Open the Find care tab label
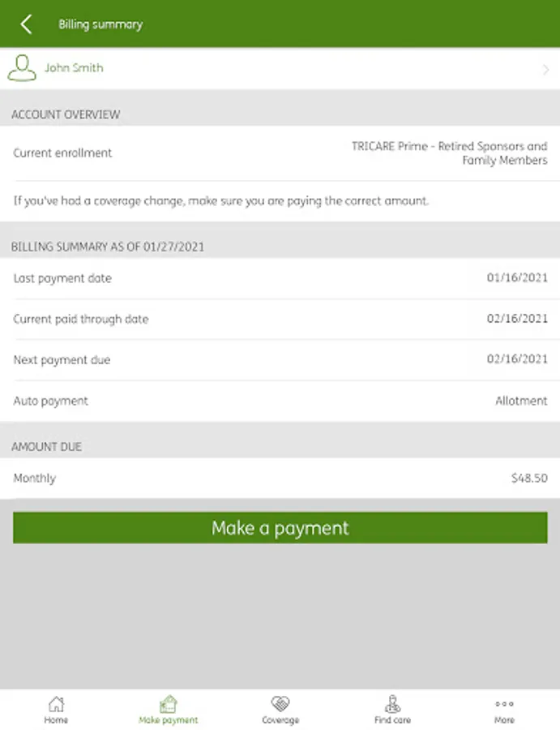The height and width of the screenshot is (730, 560). [392, 720]
